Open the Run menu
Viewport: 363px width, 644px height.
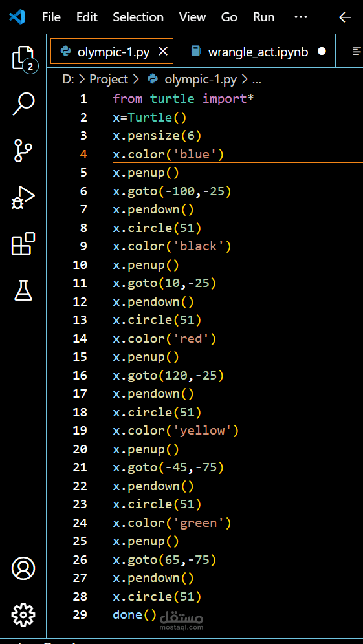[x=263, y=17]
